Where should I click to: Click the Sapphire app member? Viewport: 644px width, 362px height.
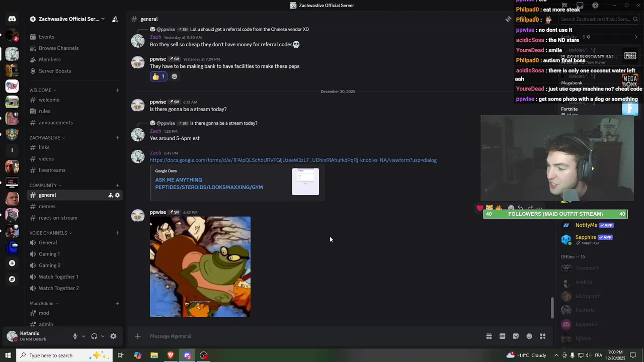(x=587, y=239)
